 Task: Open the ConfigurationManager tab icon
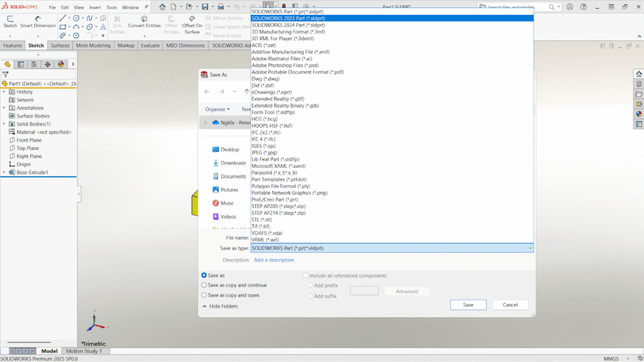(x=34, y=65)
